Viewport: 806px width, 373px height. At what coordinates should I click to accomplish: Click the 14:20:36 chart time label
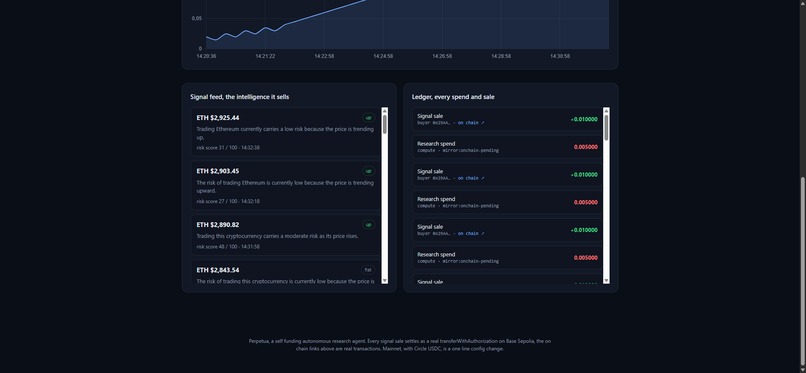click(206, 57)
